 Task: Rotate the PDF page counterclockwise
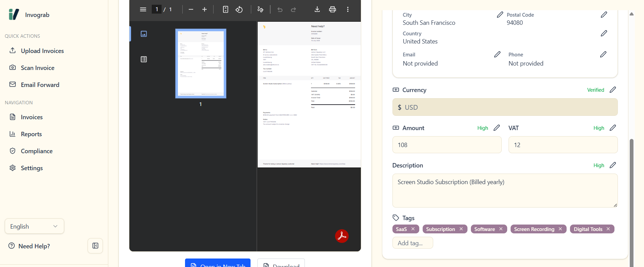(x=239, y=10)
